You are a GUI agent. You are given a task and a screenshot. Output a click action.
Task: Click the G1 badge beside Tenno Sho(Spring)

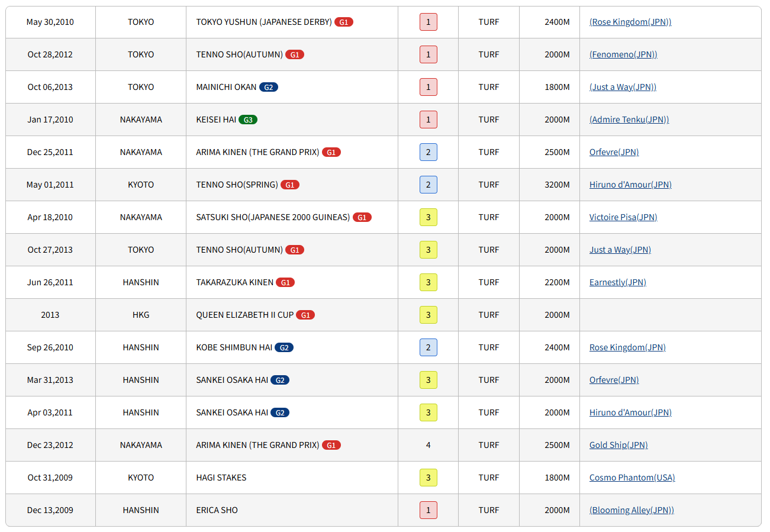tap(290, 185)
